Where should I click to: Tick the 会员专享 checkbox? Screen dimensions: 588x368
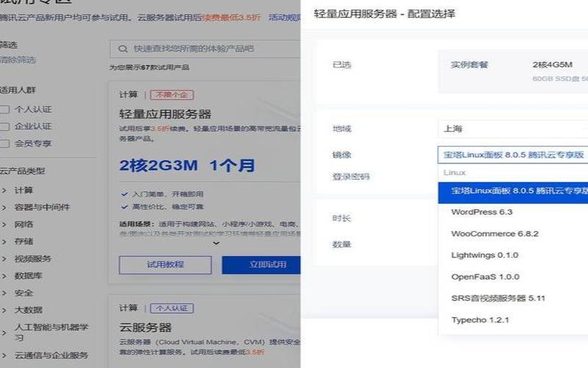6,144
